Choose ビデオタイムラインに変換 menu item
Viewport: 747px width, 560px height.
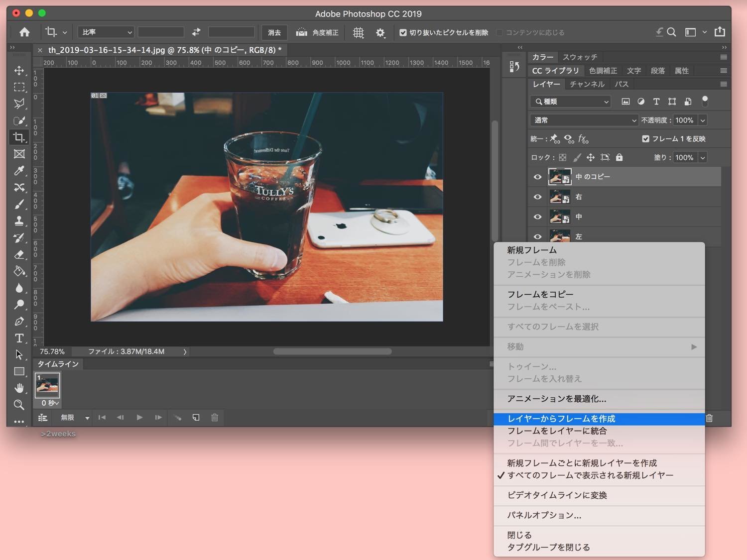point(599,495)
